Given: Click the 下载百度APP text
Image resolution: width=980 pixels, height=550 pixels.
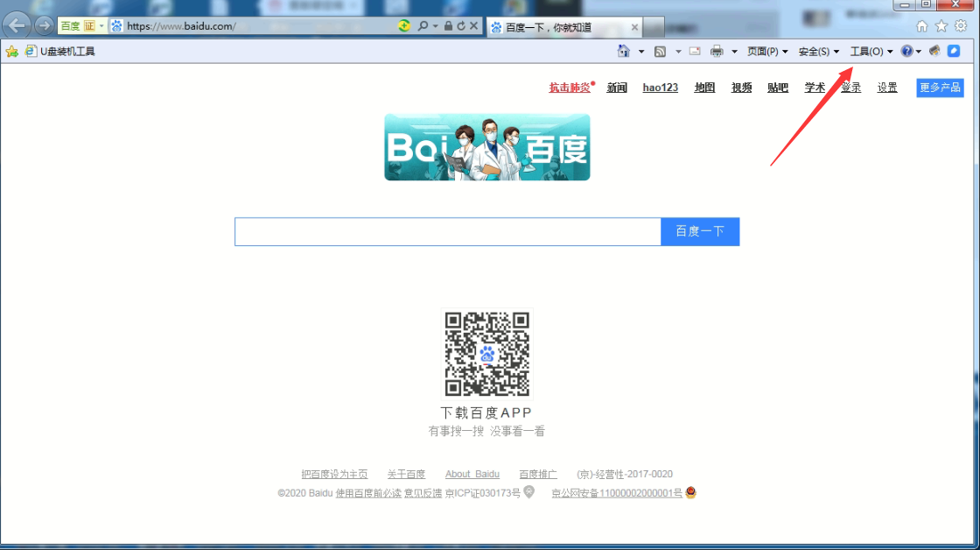Looking at the screenshot, I should pyautogui.click(x=486, y=413).
